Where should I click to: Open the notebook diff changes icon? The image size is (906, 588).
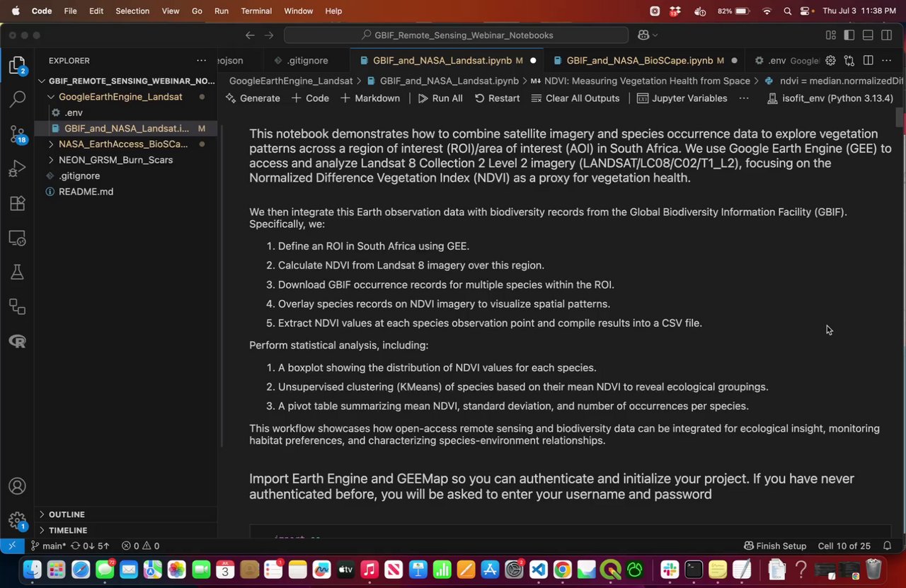849,61
